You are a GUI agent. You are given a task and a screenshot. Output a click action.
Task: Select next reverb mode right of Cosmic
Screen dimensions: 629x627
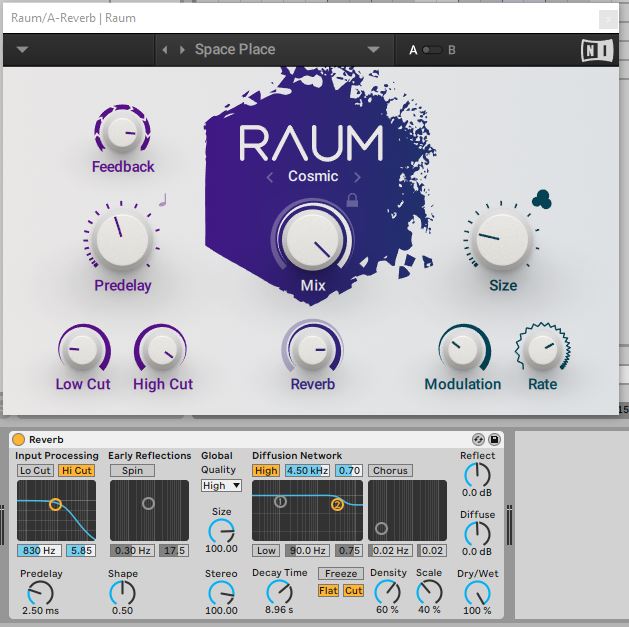point(357,177)
